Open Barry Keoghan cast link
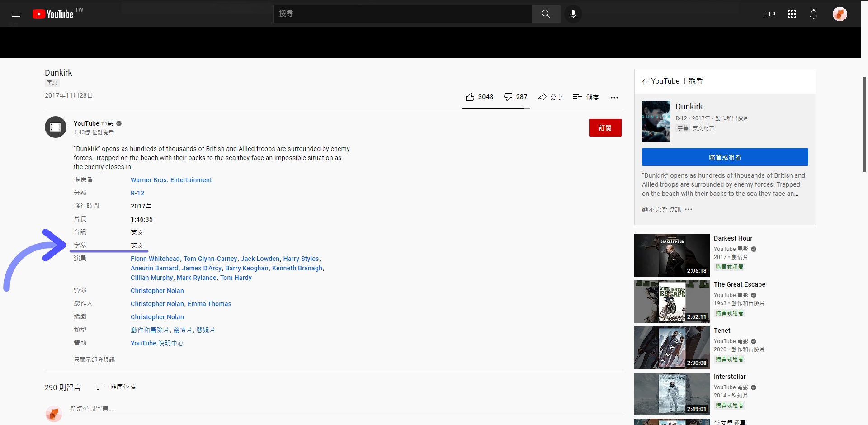Image resolution: width=868 pixels, height=425 pixels. (247, 268)
